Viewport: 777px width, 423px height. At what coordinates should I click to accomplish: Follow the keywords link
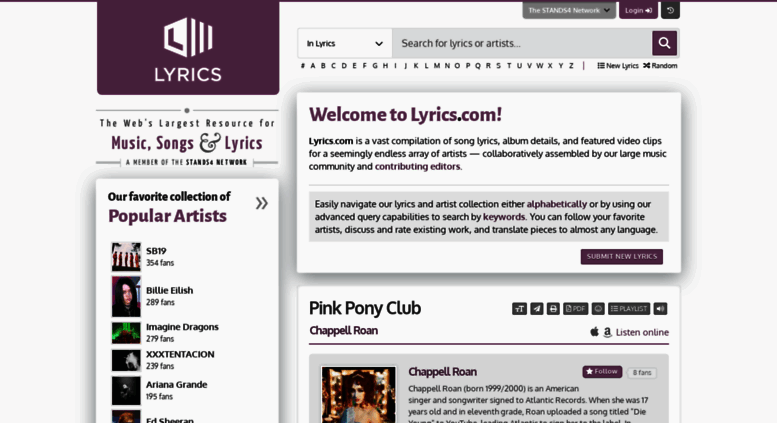(x=503, y=217)
